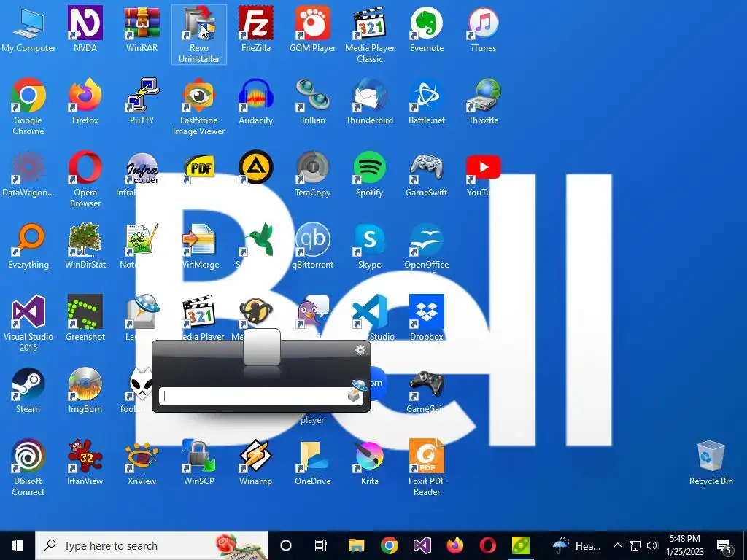Click the Krita desktop icon

[x=370, y=462]
